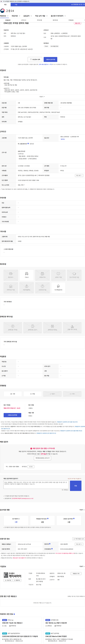Click the info icon beside 주 소정근로시간

coord(28,144)
